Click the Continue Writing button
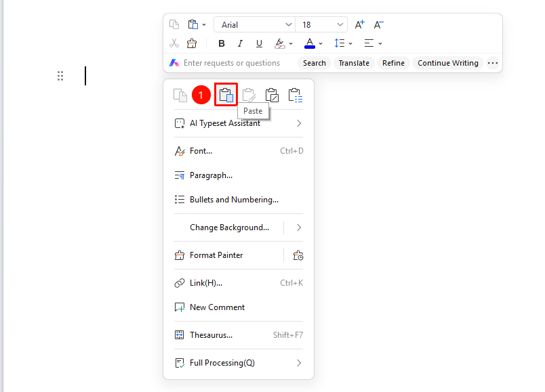This screenshot has height=392, width=545. tap(447, 63)
